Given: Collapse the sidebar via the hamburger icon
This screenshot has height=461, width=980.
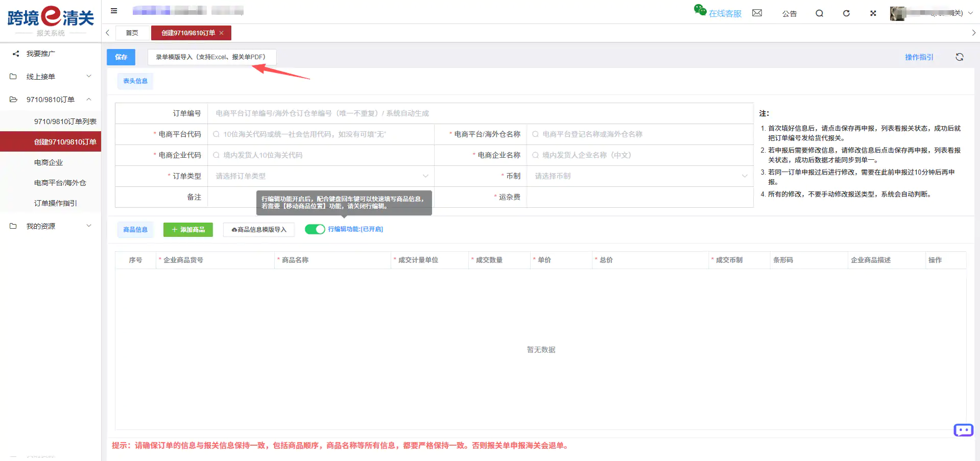Looking at the screenshot, I should [113, 11].
